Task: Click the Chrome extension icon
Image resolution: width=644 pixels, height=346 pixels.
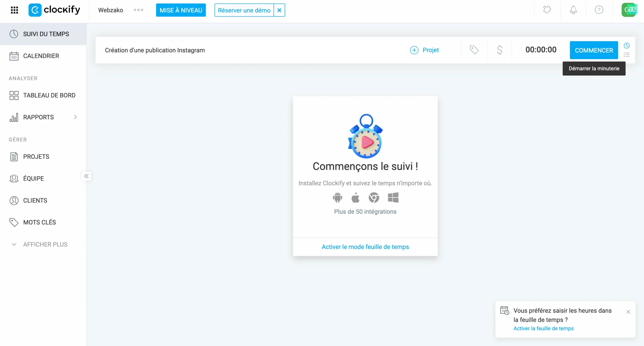Action: point(374,197)
